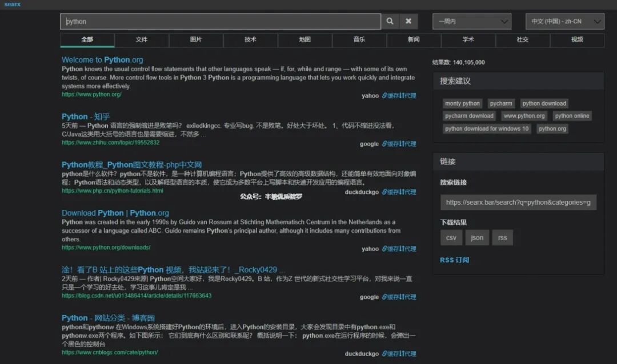
Task: Switch to the 社交 tab
Action: [523, 40]
